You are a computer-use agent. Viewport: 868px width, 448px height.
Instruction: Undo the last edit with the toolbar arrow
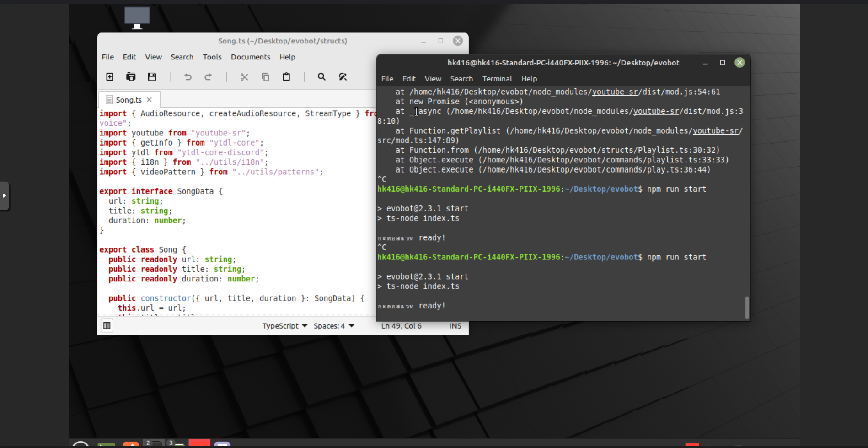pyautogui.click(x=187, y=77)
